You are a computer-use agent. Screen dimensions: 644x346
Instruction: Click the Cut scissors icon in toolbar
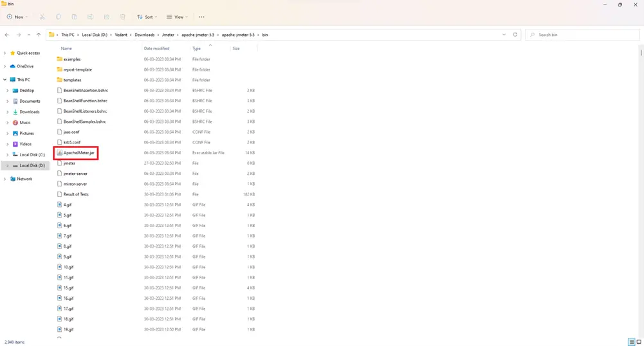pos(42,17)
